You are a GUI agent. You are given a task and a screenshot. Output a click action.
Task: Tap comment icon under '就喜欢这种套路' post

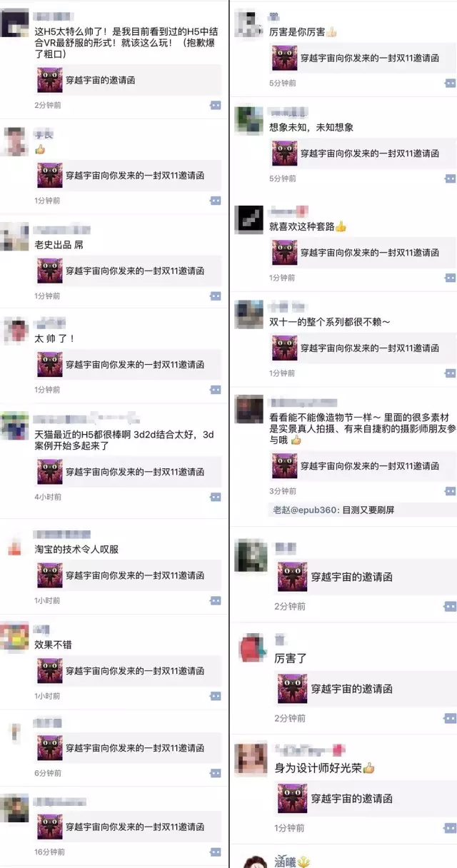click(x=450, y=278)
